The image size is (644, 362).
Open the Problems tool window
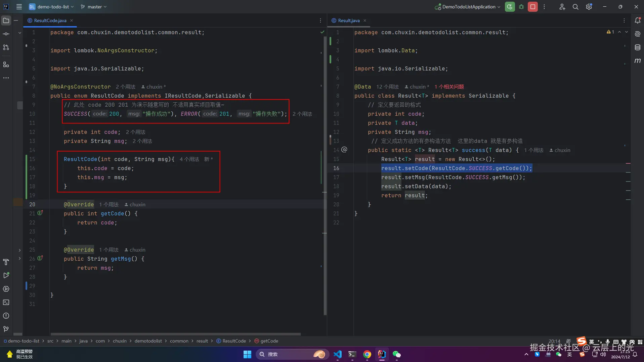[6, 316]
